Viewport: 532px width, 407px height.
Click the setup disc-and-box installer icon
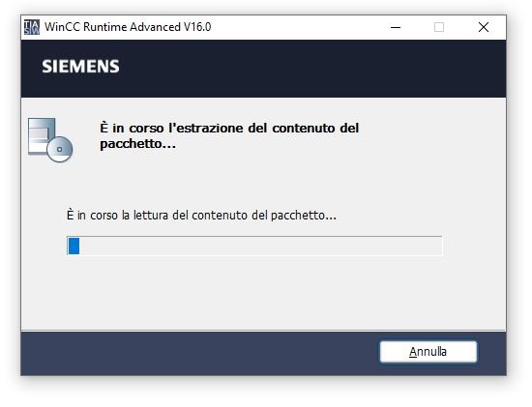(x=50, y=140)
